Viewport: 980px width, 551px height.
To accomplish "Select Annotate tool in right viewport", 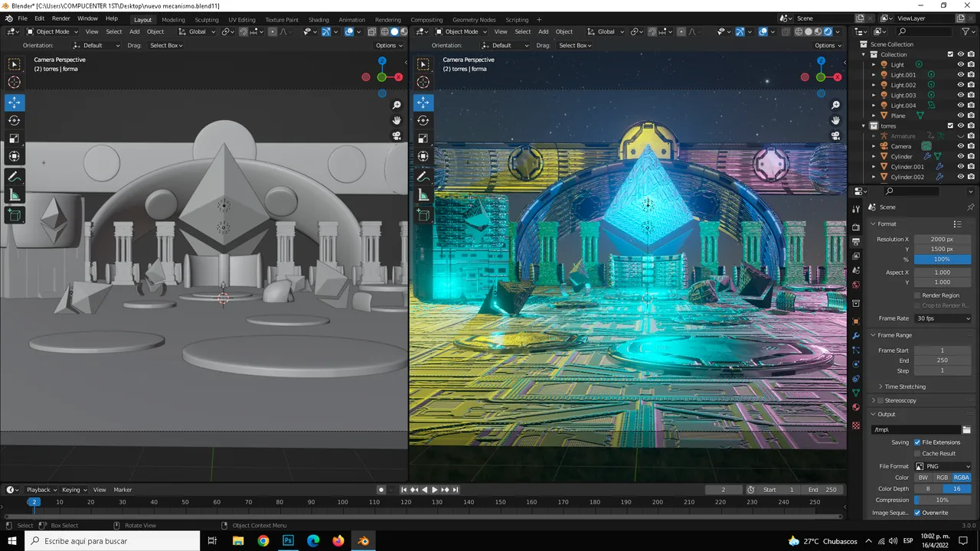I will click(x=423, y=177).
